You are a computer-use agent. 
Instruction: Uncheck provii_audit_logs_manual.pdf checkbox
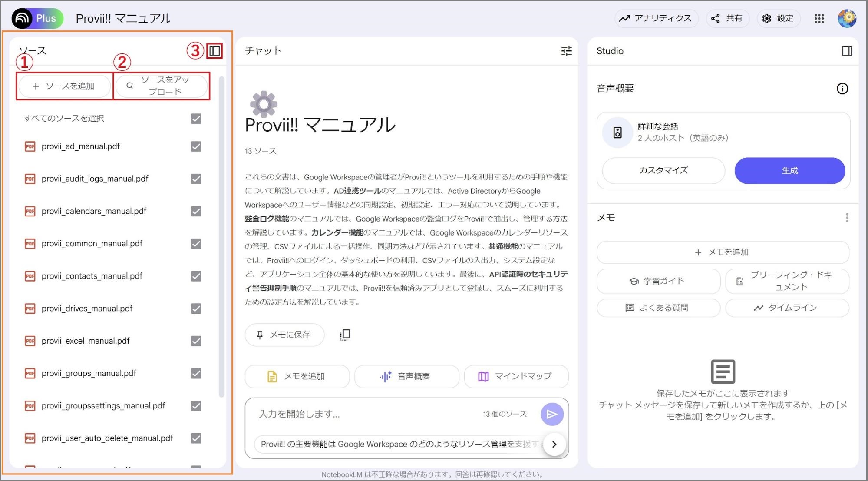pyautogui.click(x=196, y=179)
